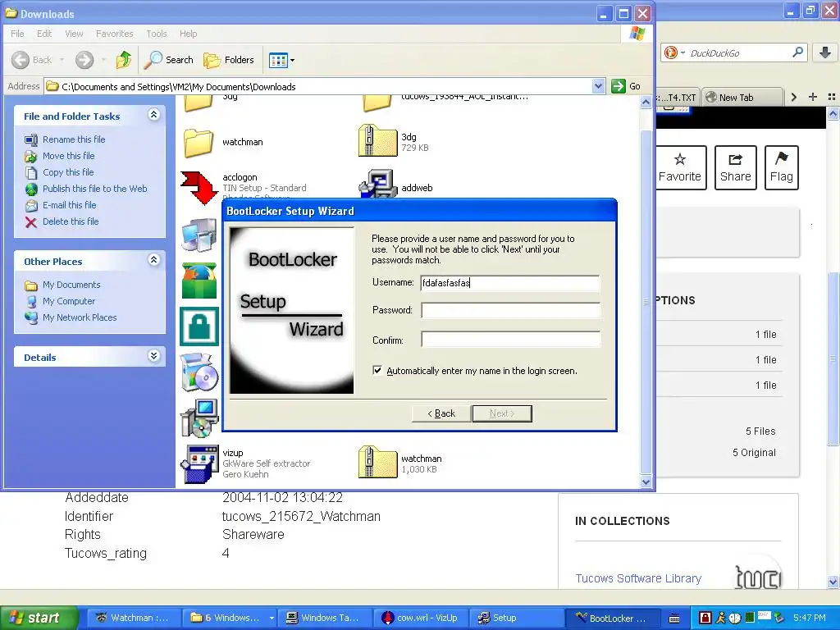The image size is (840, 630).
Task: Open My Network Places link
Action: point(80,317)
